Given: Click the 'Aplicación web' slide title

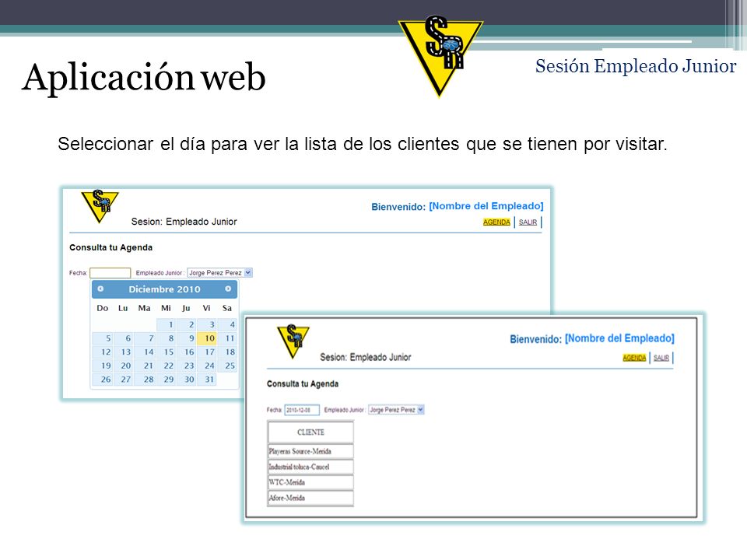Looking at the screenshot, I should click(143, 78).
